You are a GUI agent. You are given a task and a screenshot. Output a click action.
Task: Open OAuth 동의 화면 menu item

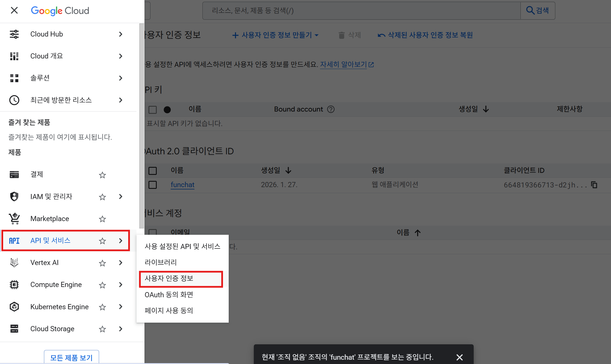tap(169, 295)
